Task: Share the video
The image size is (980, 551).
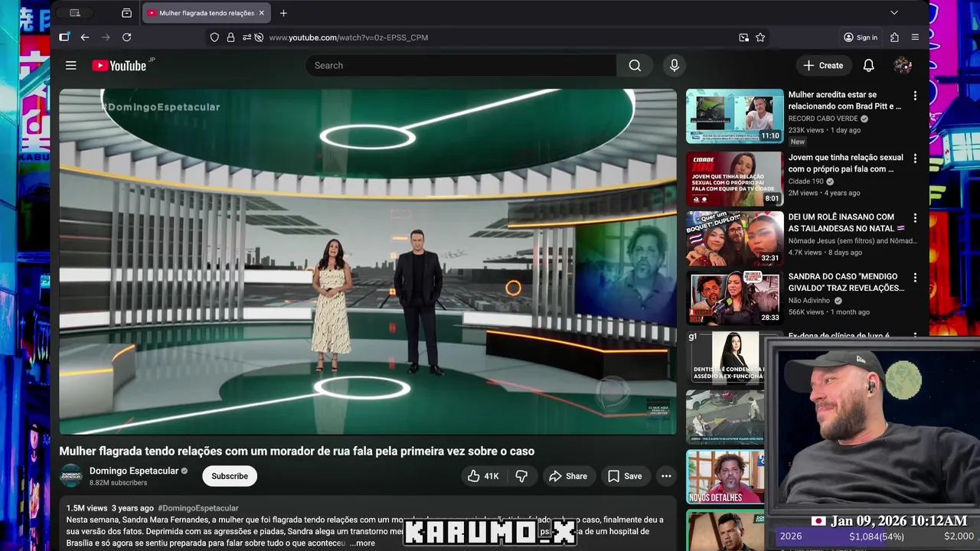Action: 568,476
